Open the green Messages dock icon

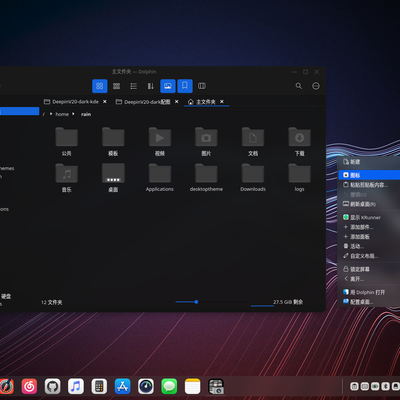[x=169, y=386]
